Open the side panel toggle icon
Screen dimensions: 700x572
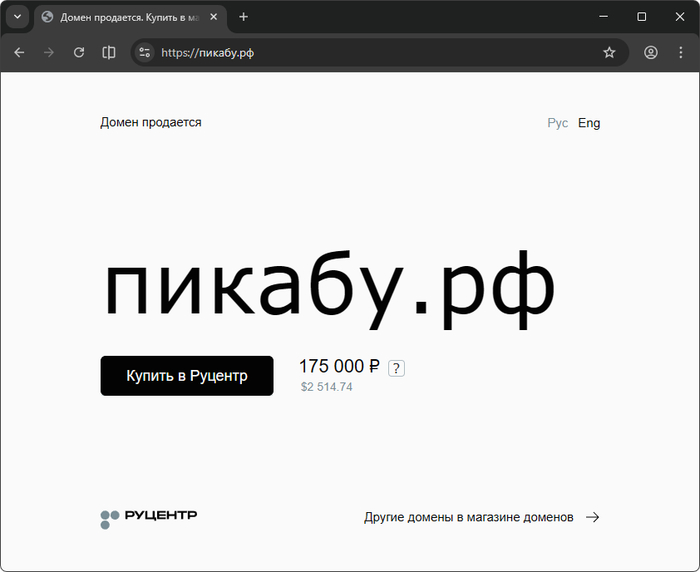coord(109,53)
